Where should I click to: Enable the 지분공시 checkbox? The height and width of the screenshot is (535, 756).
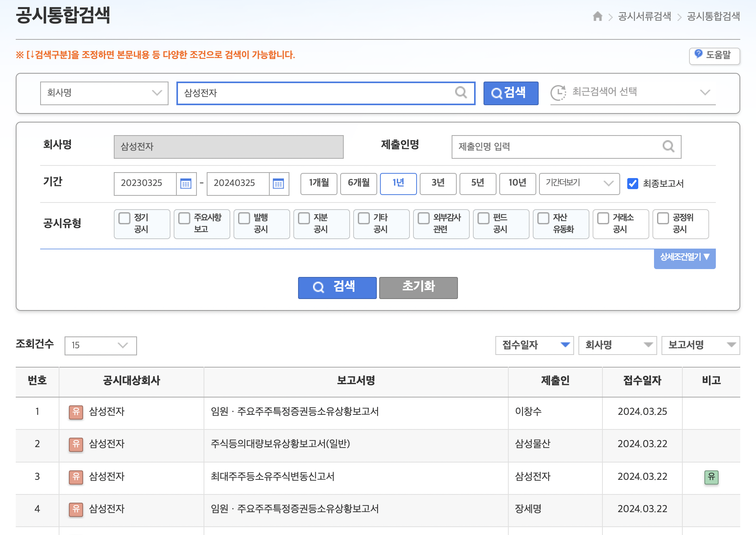(304, 218)
